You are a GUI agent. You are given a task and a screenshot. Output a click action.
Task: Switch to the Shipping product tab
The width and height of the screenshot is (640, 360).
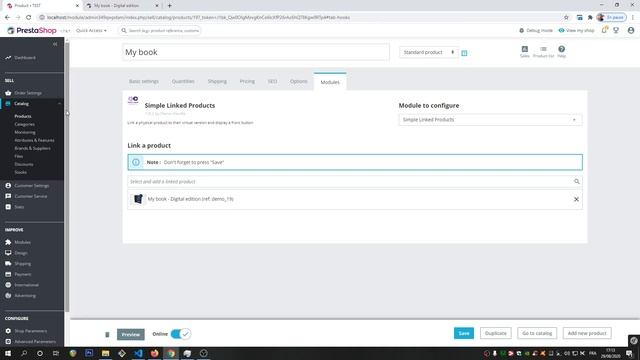217,81
